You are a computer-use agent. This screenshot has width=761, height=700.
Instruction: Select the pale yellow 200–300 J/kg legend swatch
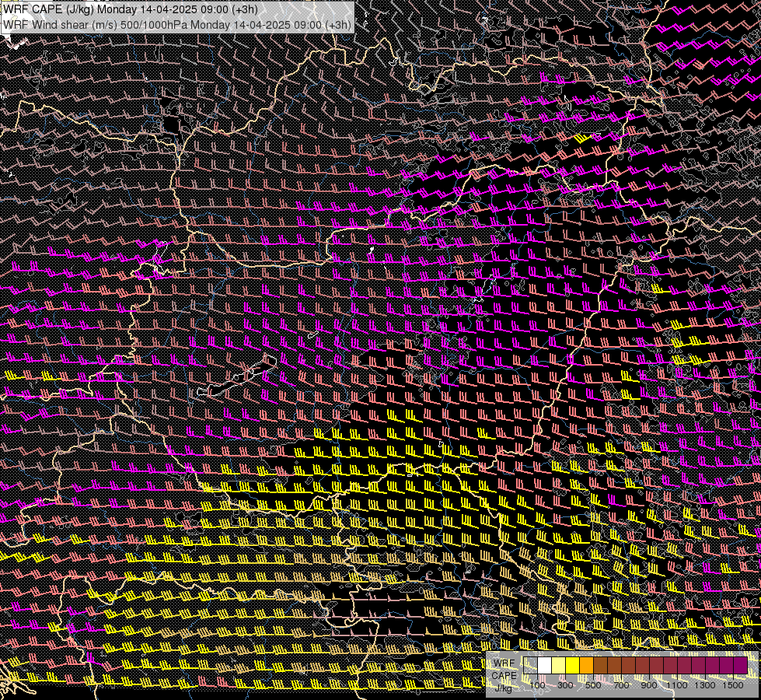pos(559,665)
